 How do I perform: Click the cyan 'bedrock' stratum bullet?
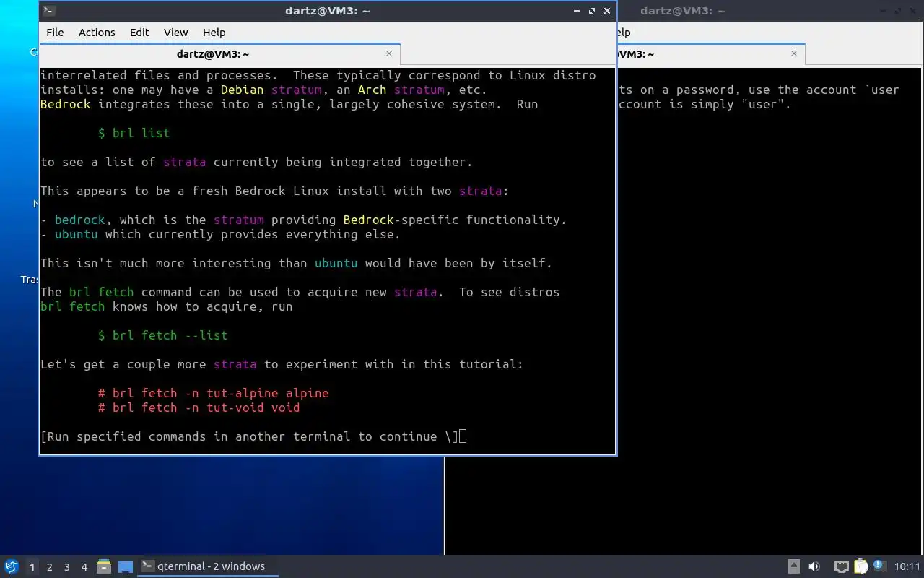[x=80, y=220]
